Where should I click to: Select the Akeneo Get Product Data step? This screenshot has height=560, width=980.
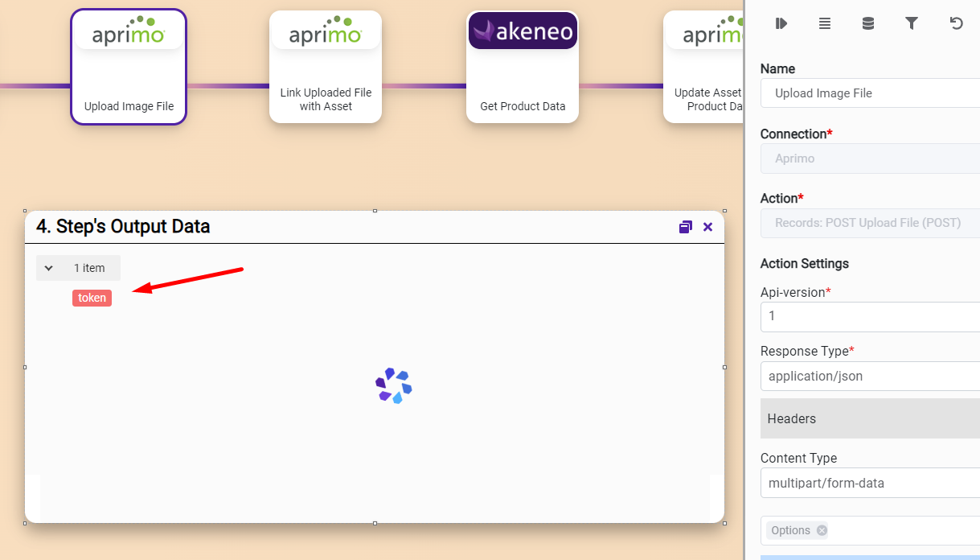523,67
